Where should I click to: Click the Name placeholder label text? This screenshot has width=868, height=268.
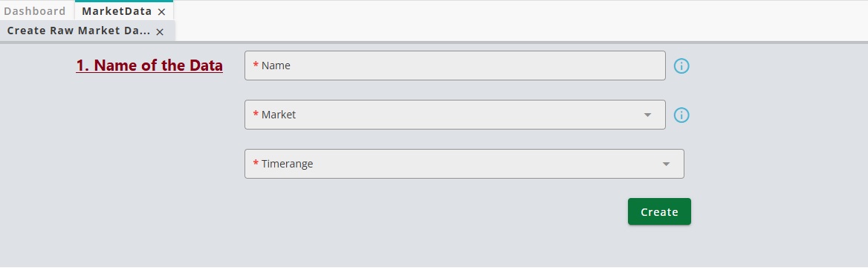pos(276,66)
